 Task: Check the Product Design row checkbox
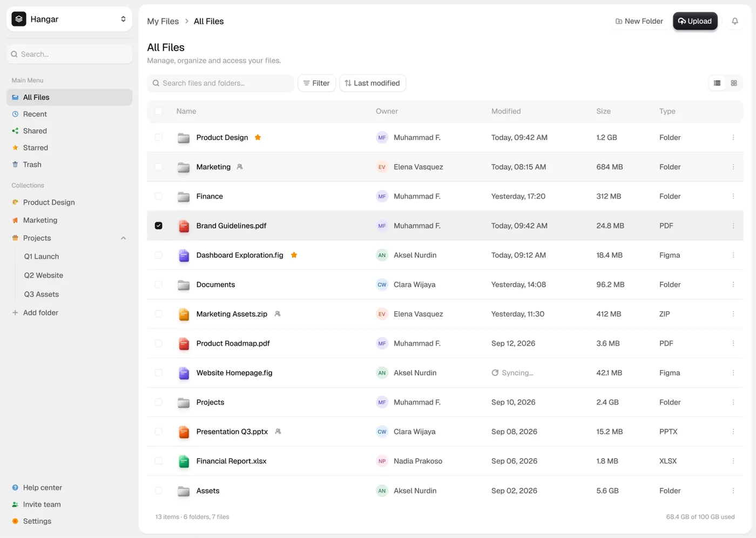158,138
